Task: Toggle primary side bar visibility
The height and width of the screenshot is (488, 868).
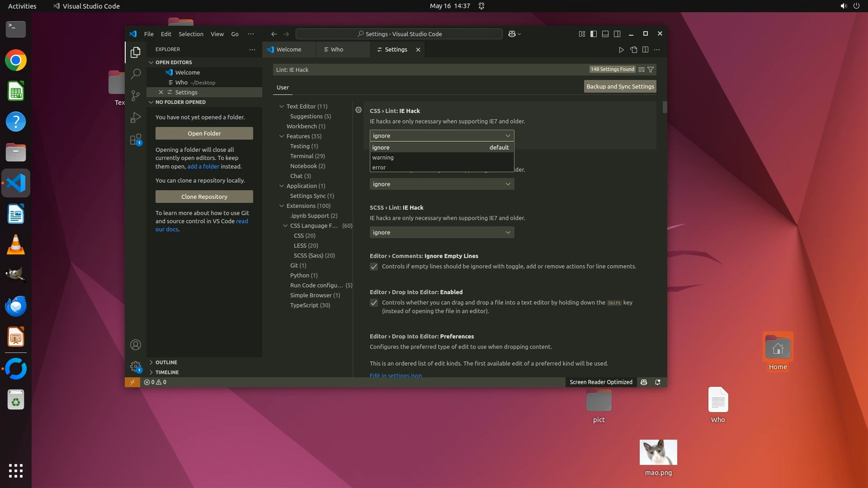Action: [594, 34]
